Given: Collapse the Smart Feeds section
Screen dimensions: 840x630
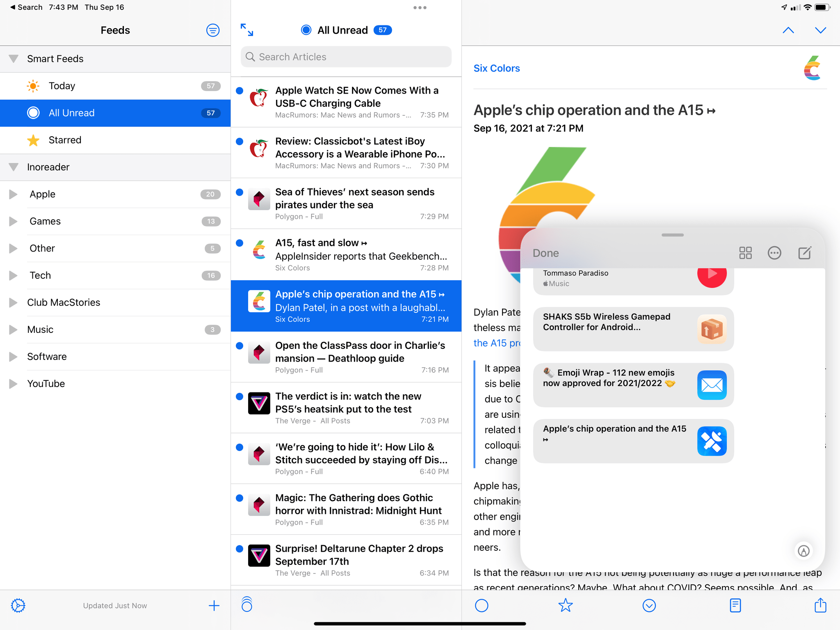Looking at the screenshot, I should pyautogui.click(x=14, y=59).
